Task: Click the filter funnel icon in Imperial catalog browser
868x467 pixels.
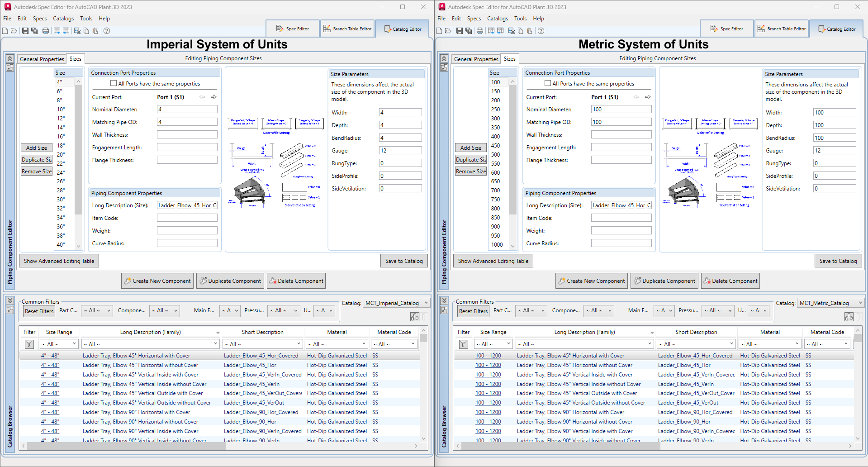Action: pyautogui.click(x=29, y=344)
